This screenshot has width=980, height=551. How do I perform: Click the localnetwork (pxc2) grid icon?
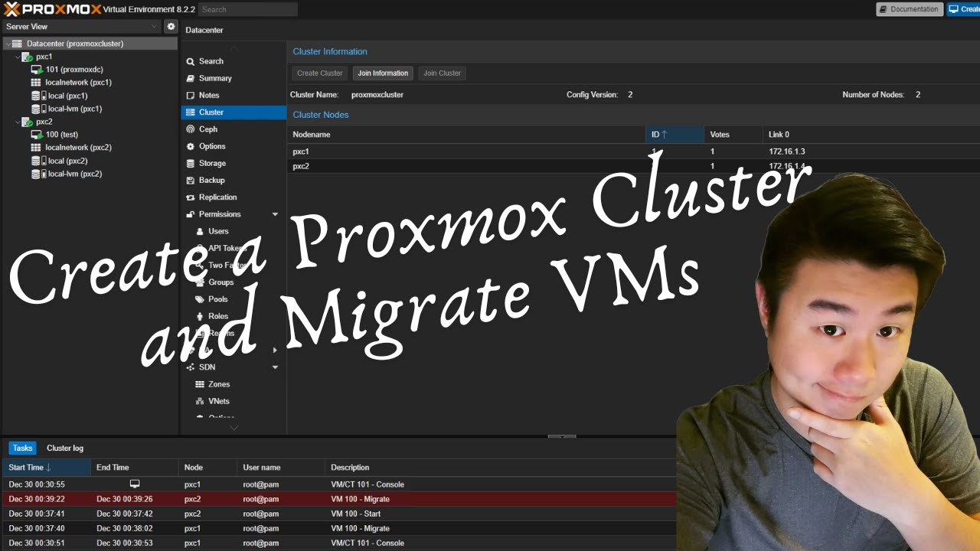pos(36,148)
